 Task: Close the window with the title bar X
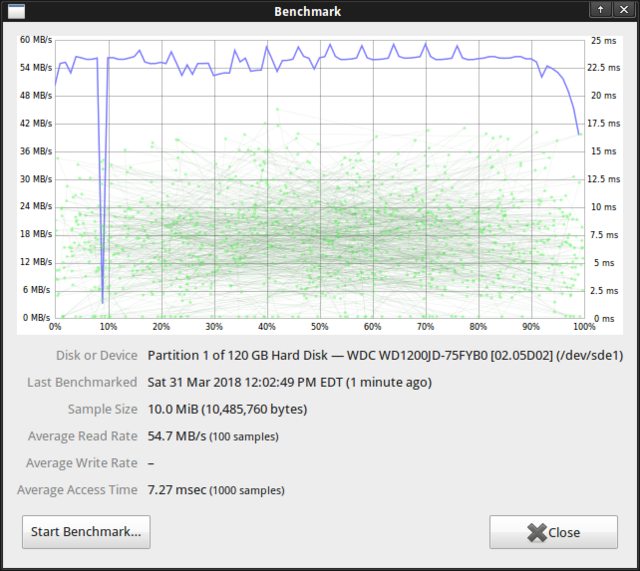coord(624,9)
